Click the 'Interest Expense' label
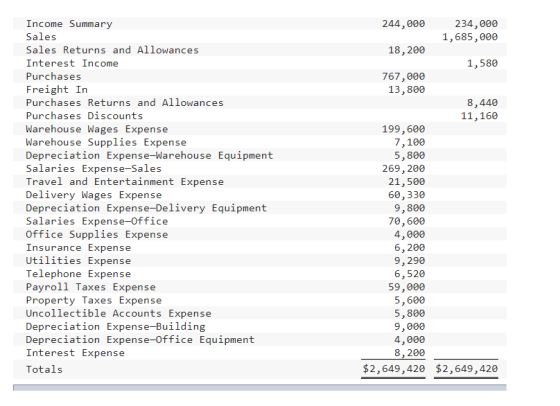The image size is (560, 406). (75, 353)
